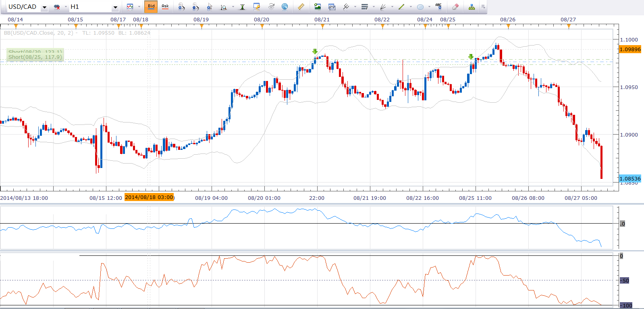Image resolution: width=644 pixels, height=309 pixels.
Task: Toggle Bid price display
Action: [151, 6]
